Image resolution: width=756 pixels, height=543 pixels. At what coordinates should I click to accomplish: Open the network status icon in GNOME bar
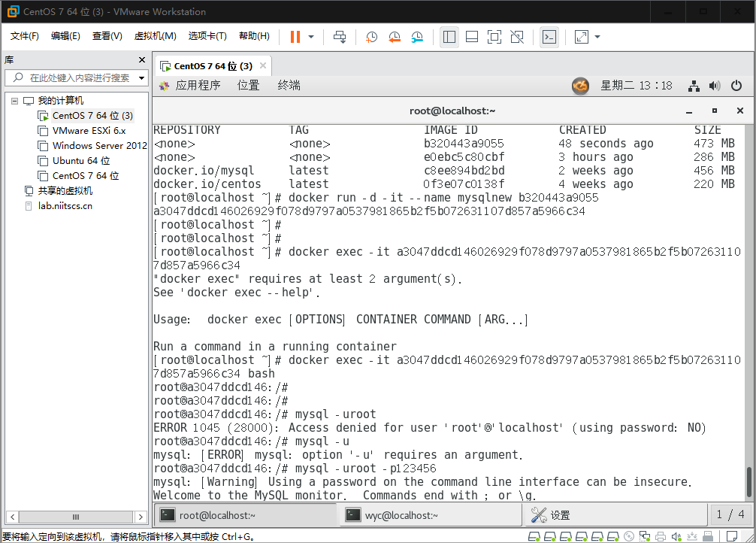pos(694,86)
